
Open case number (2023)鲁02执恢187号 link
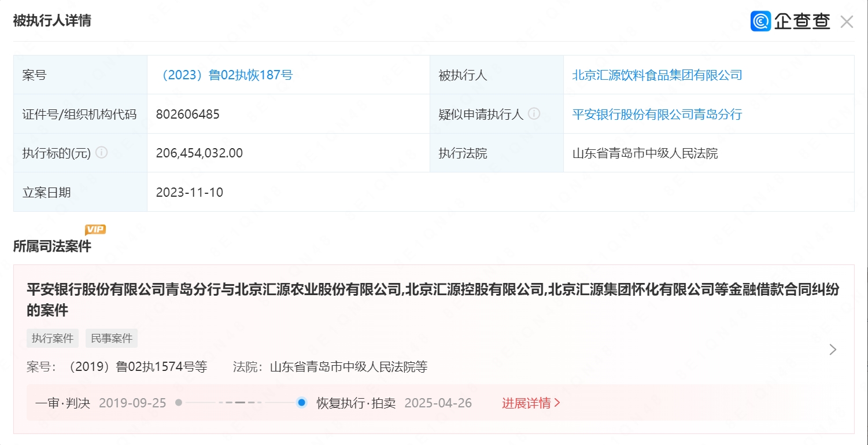coord(225,75)
